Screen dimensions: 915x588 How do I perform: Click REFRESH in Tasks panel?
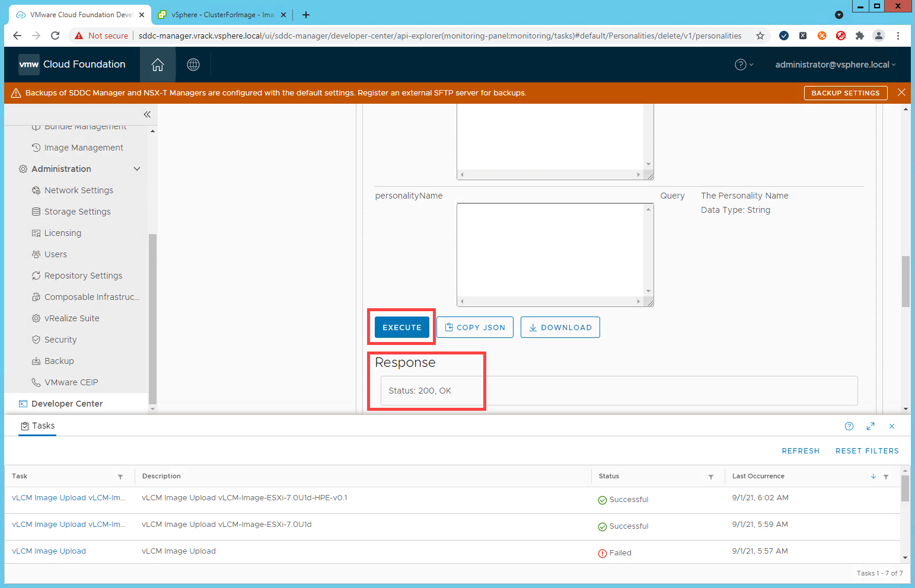click(x=801, y=451)
